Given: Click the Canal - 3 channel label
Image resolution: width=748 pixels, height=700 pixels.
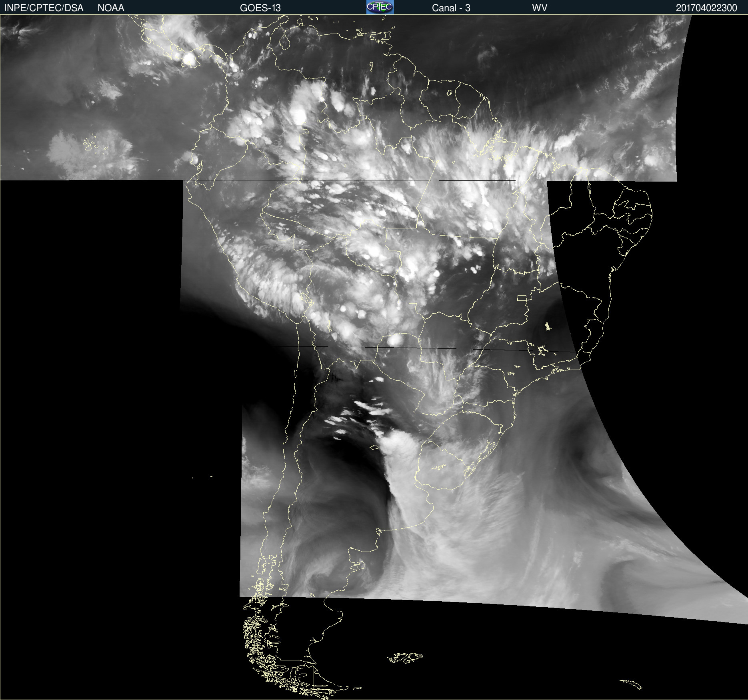Looking at the screenshot, I should coord(451,8).
